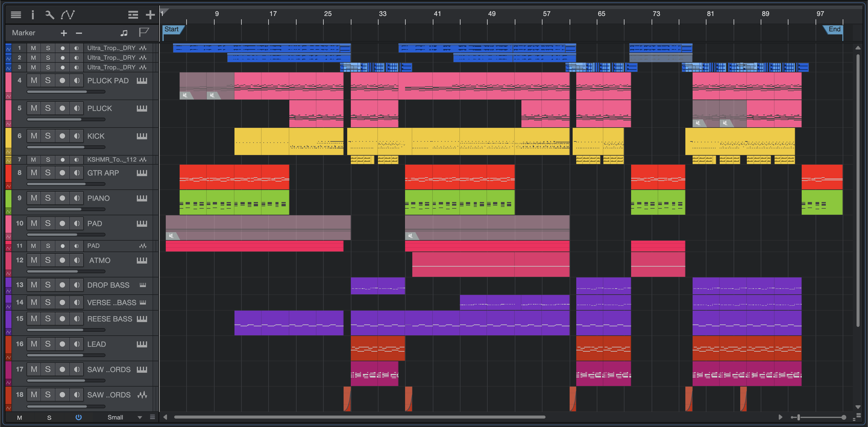Add a marker with the plus button
Screen dimensions: 868x427
64,33
